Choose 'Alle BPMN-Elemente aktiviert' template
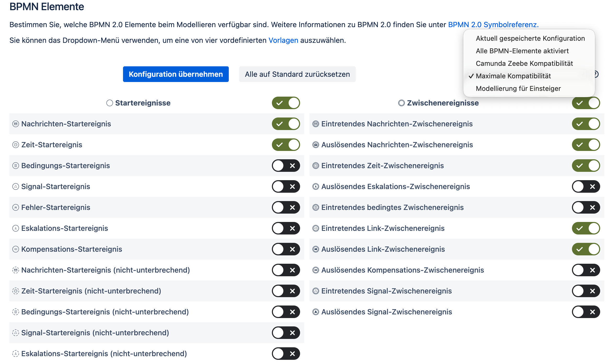This screenshot has height=364, width=608. coord(529,51)
